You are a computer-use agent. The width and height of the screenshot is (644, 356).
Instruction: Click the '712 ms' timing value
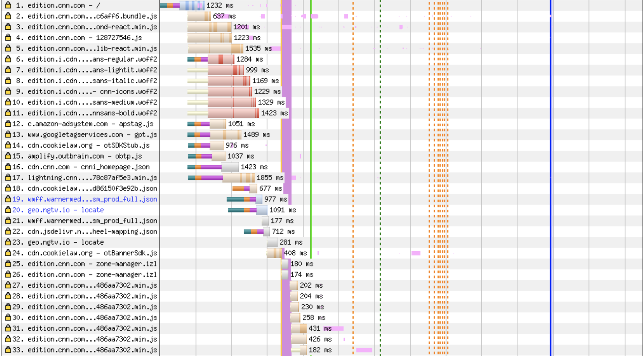284,232
